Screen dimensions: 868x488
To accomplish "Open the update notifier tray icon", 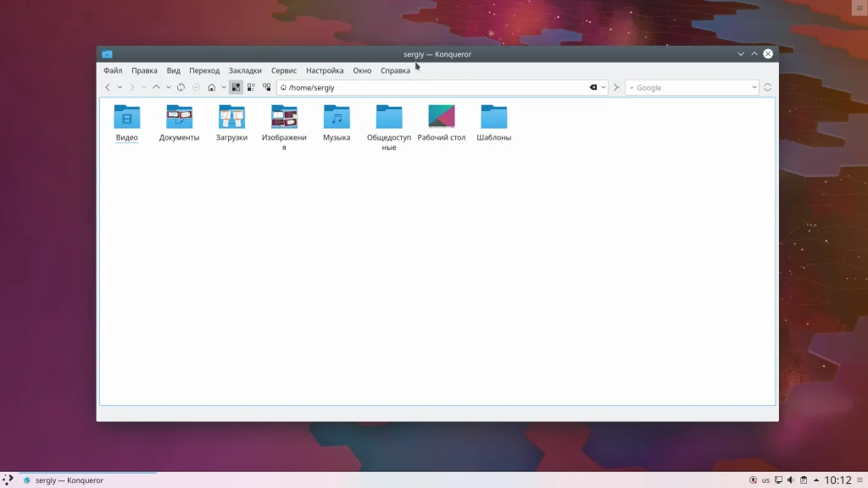I will [x=753, y=480].
